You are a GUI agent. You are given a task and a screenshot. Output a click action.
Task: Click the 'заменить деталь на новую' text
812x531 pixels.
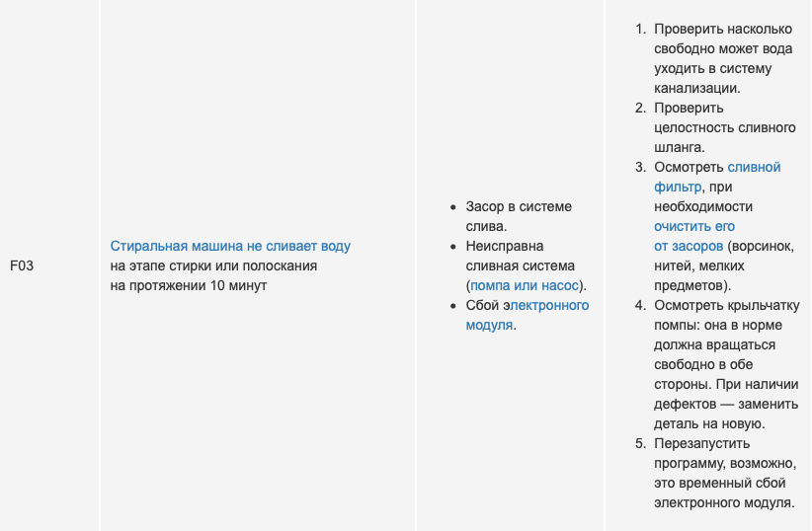tap(726, 414)
